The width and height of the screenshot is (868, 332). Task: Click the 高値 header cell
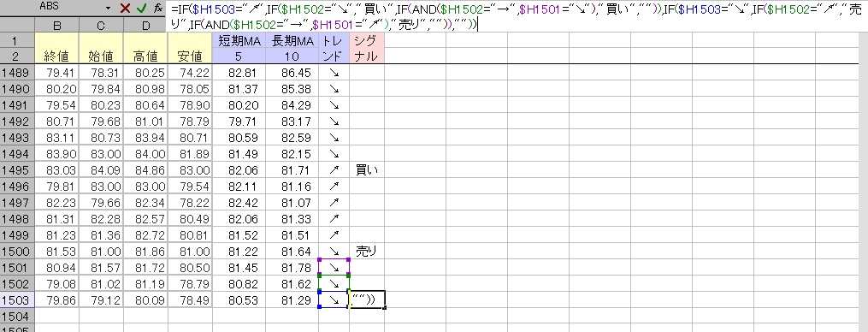click(x=145, y=56)
